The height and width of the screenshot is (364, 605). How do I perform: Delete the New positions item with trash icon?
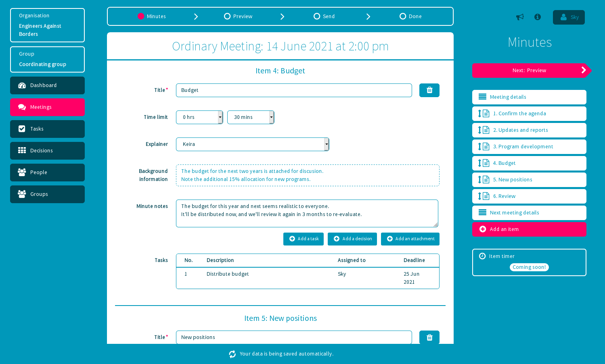pyautogui.click(x=429, y=337)
